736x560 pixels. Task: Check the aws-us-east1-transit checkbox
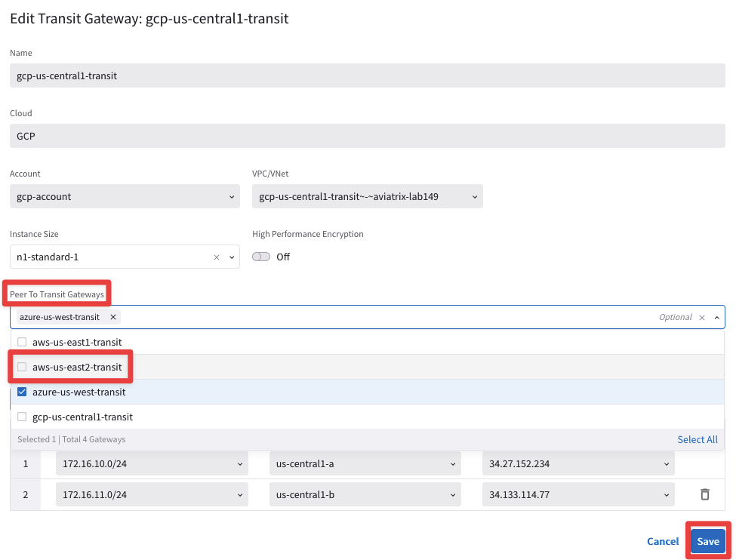[x=22, y=342]
